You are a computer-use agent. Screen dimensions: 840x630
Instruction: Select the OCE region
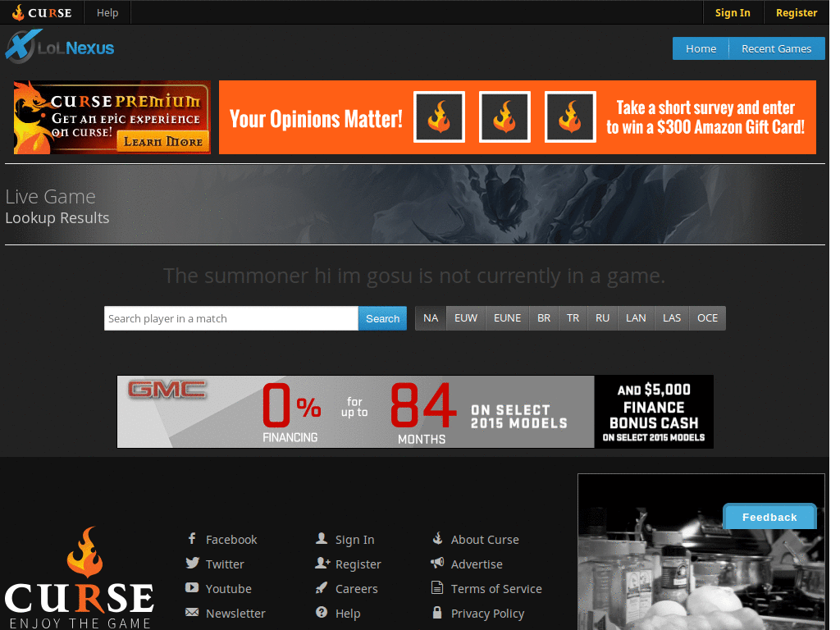[x=708, y=318]
